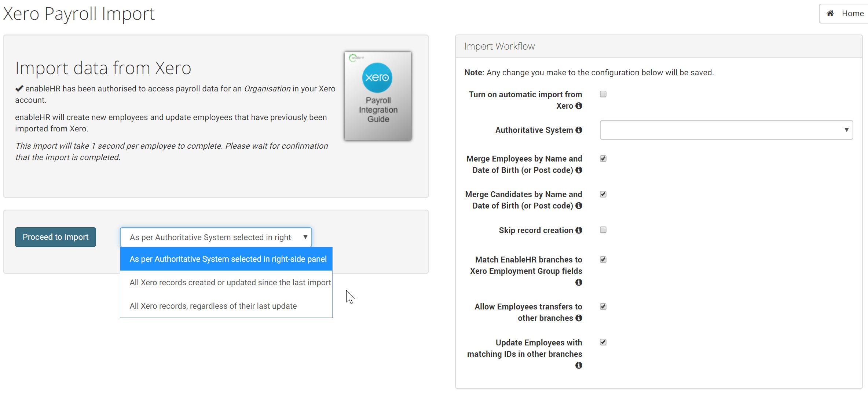Open the Xero Payroll Integration Guide thumbnail

click(x=378, y=96)
